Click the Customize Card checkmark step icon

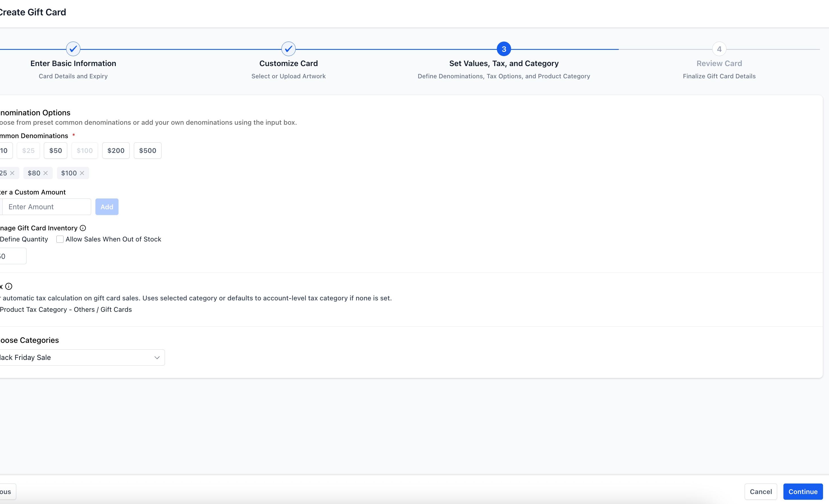288,49
